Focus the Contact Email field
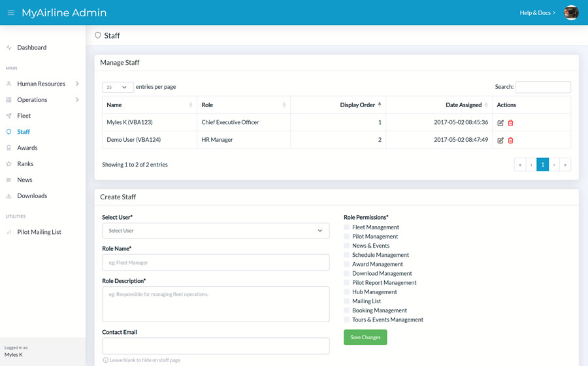The image size is (588, 366). (216, 346)
